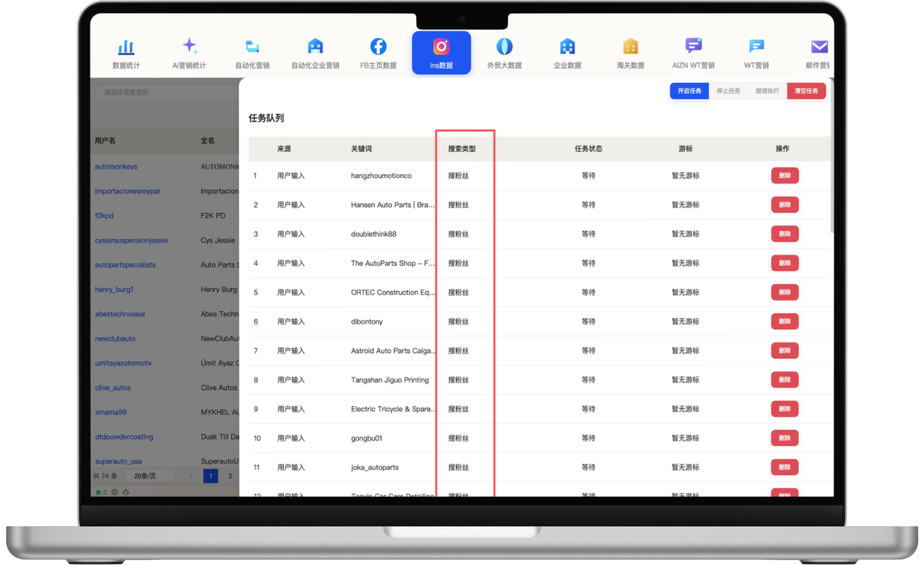
Task: Open the cysairsuspensionjessie user link
Action: point(131,241)
